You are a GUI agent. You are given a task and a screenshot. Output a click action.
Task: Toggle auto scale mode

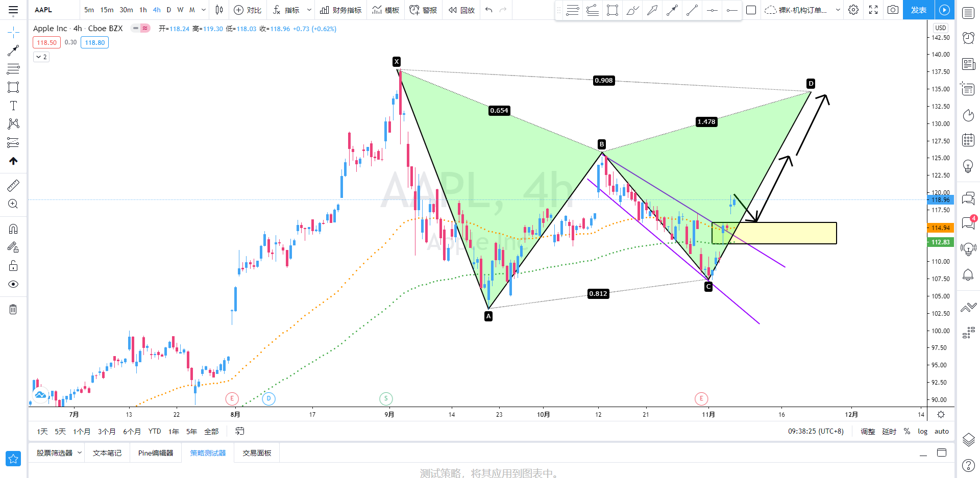[942, 432]
